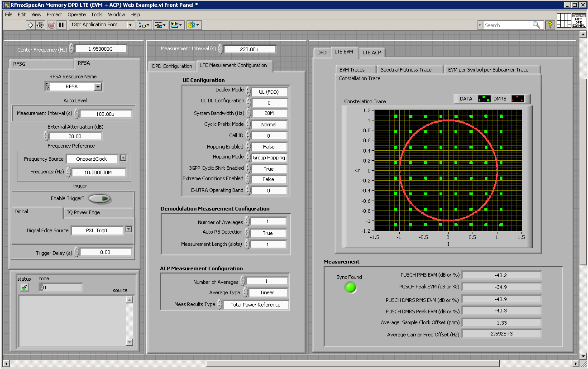Open the Tools menu
Viewport: 588px width, 369px height.
[96, 14]
